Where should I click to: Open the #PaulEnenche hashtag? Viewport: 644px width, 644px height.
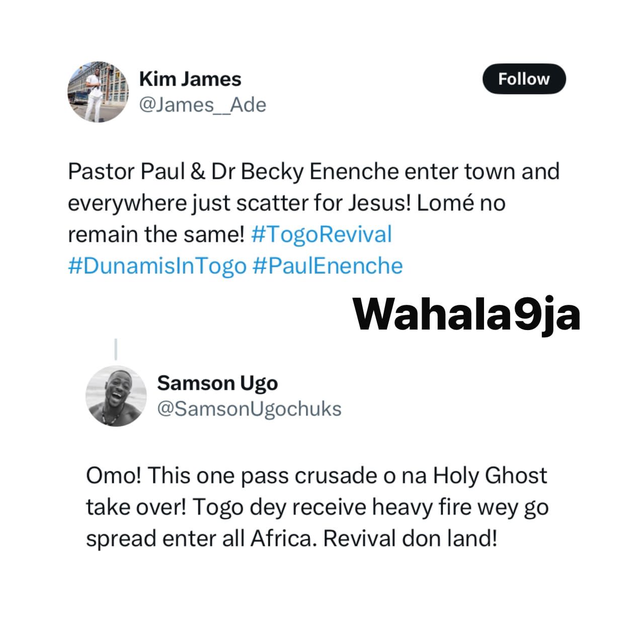[x=328, y=266]
